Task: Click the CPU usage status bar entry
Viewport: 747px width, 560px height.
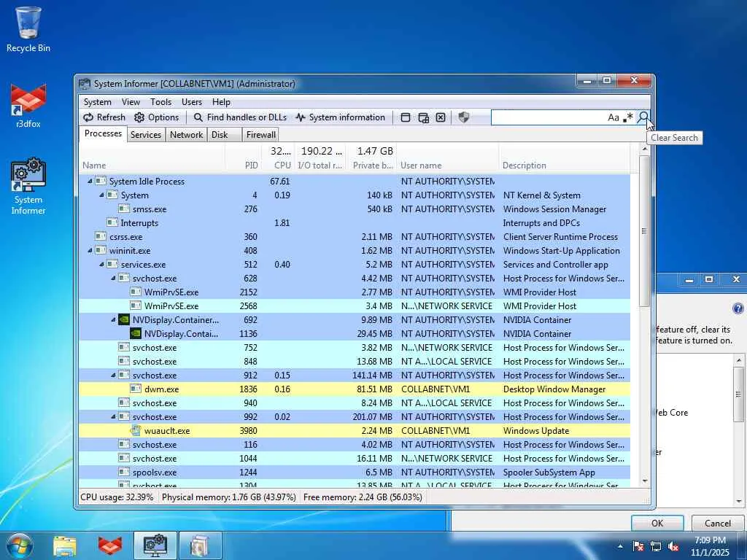Action: pyautogui.click(x=117, y=497)
